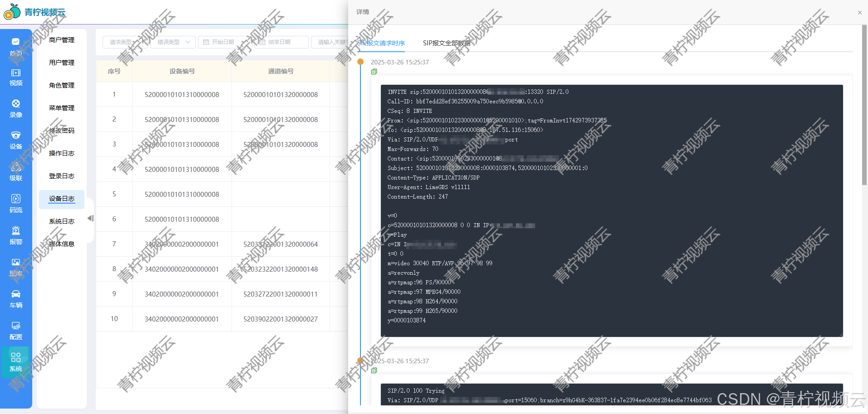Open 媒体信息 menu item
Image resolution: width=868 pixels, height=414 pixels.
(62, 244)
